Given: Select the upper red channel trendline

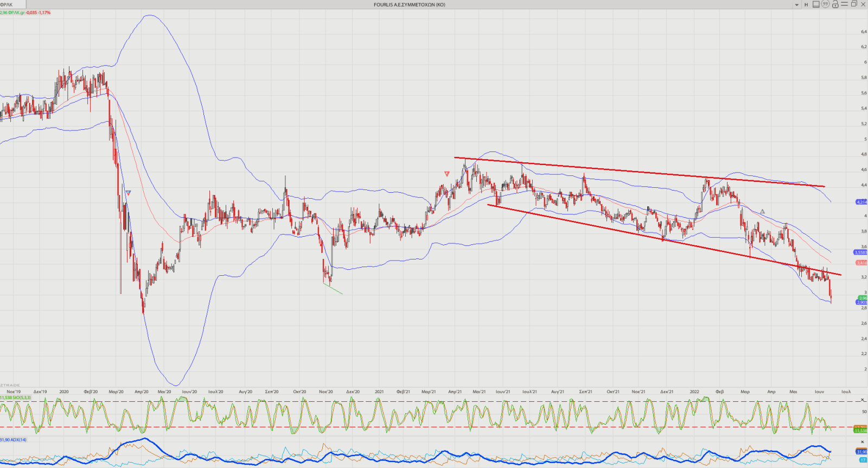Looking at the screenshot, I should tap(640, 172).
